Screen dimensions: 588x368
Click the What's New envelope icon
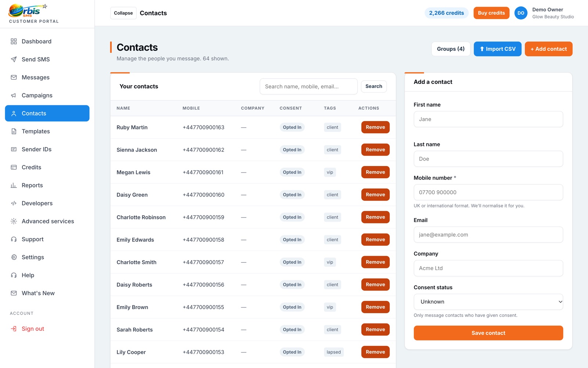pyautogui.click(x=14, y=293)
